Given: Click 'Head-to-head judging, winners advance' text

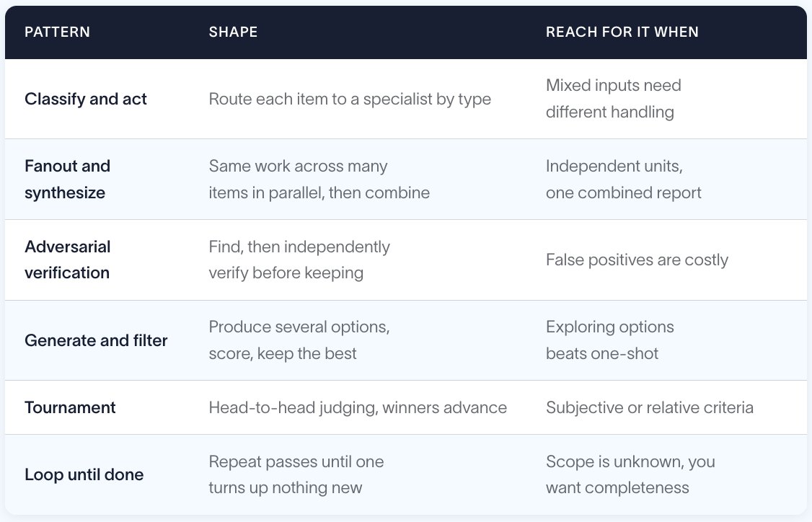Looking at the screenshot, I should click(x=358, y=407).
